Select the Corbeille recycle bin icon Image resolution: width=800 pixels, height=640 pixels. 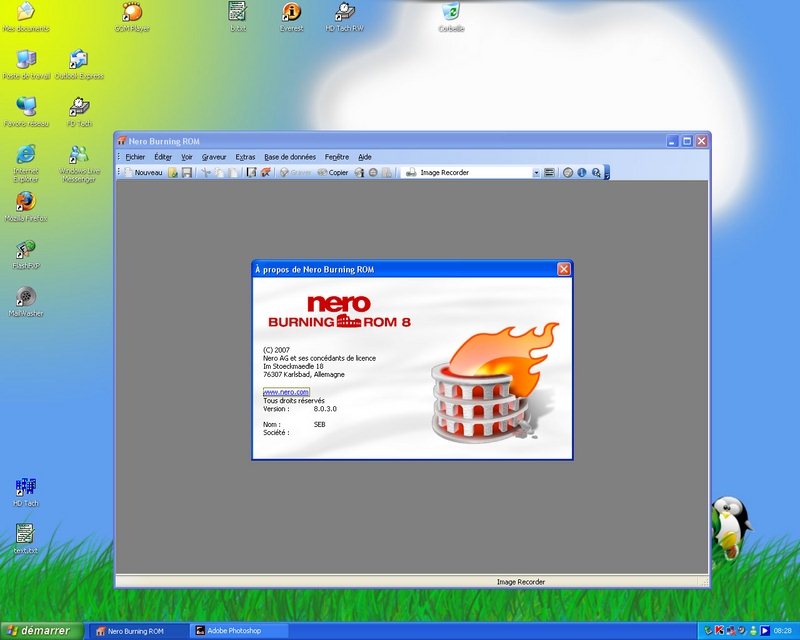[451, 17]
